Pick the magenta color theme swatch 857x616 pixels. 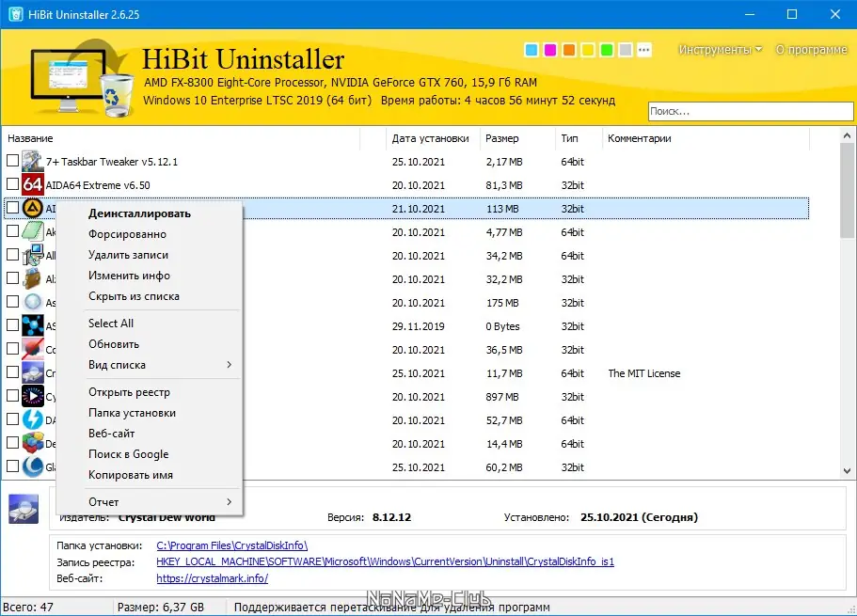(x=550, y=50)
